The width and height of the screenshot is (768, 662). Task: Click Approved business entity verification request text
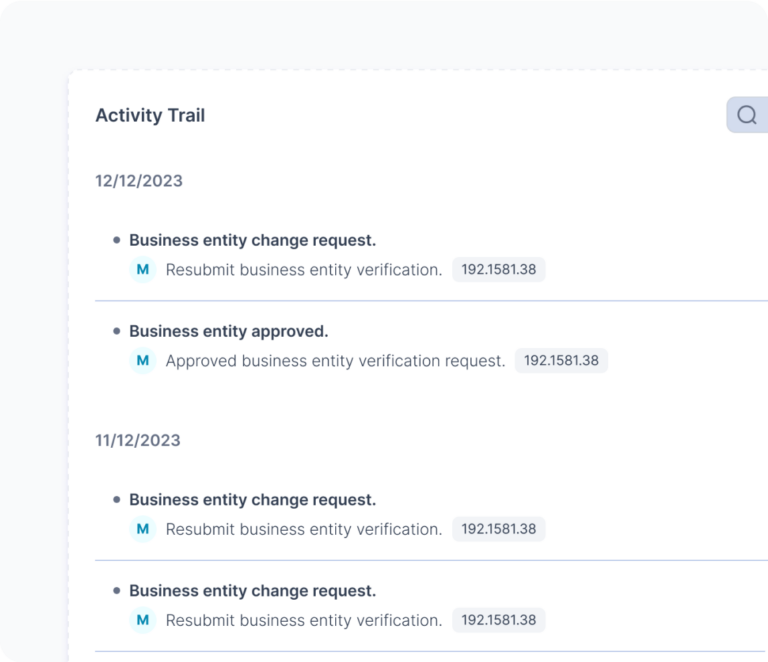[335, 361]
